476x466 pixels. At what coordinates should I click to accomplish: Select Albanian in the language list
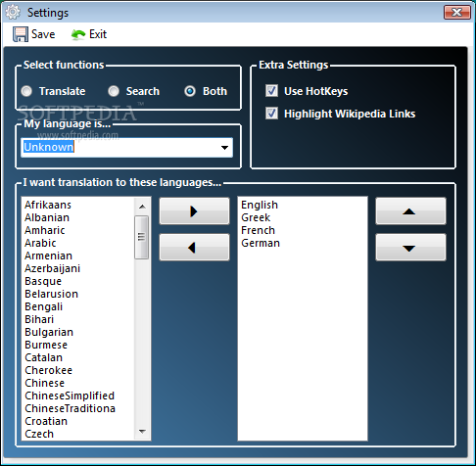(47, 217)
